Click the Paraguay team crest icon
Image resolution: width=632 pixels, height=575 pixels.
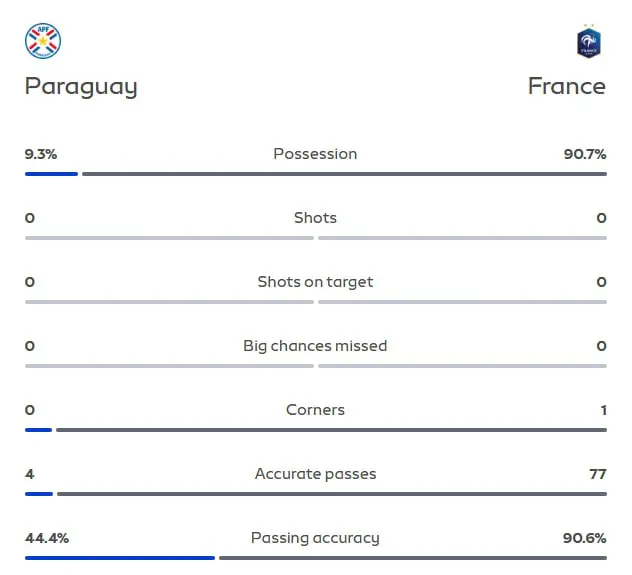click(x=43, y=41)
